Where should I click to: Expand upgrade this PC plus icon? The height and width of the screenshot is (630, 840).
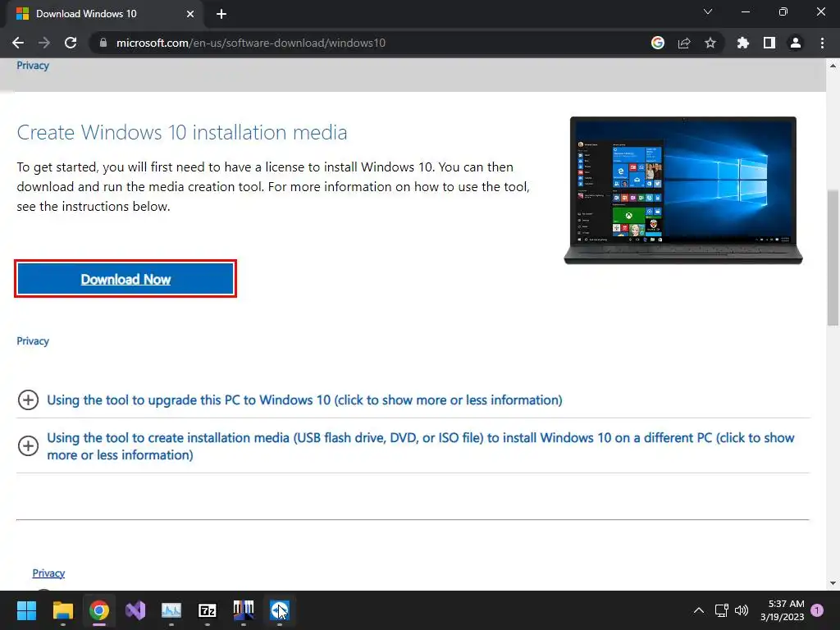(x=28, y=400)
